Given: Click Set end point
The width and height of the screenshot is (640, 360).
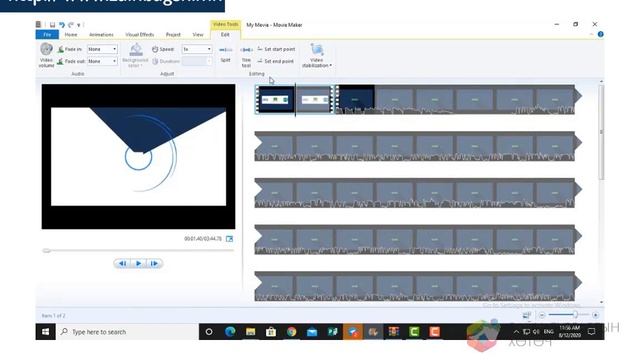Looking at the screenshot, I should coord(276,61).
